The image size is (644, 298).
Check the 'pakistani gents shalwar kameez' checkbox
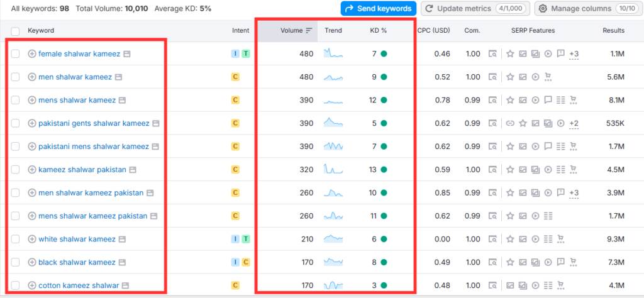tap(15, 123)
